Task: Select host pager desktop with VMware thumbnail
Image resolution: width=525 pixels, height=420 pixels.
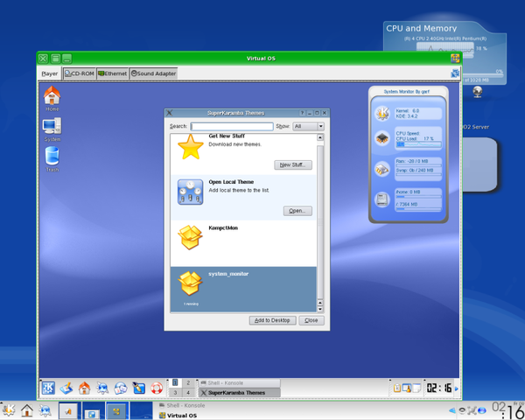Action: [116, 410]
